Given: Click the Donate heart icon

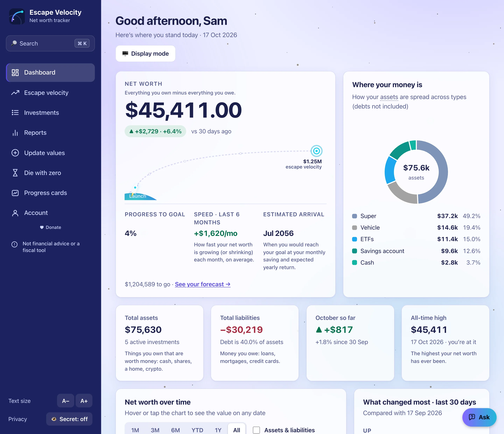Looking at the screenshot, I should (x=42, y=227).
